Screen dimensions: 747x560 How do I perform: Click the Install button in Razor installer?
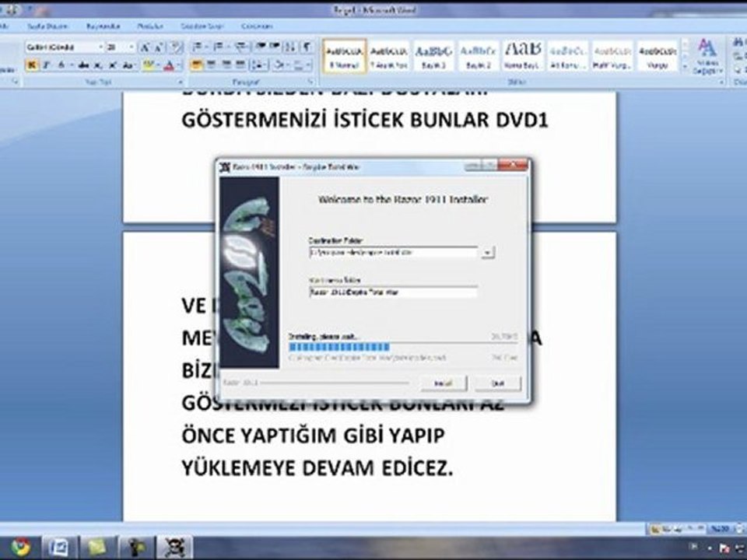(x=443, y=383)
